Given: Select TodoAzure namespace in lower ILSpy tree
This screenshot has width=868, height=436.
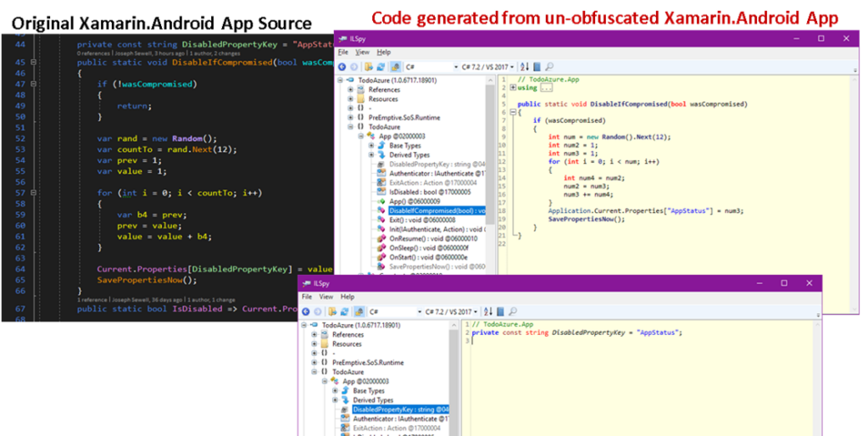Looking at the screenshot, I should [348, 372].
